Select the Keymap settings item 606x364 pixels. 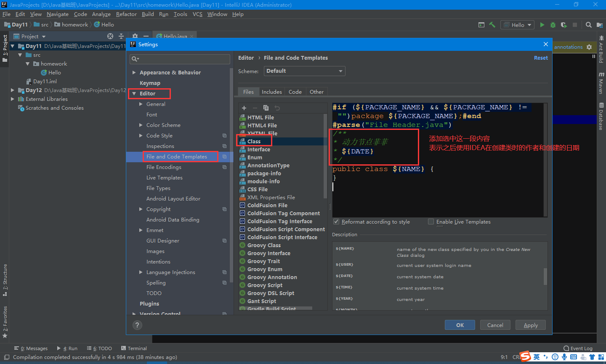coord(150,83)
